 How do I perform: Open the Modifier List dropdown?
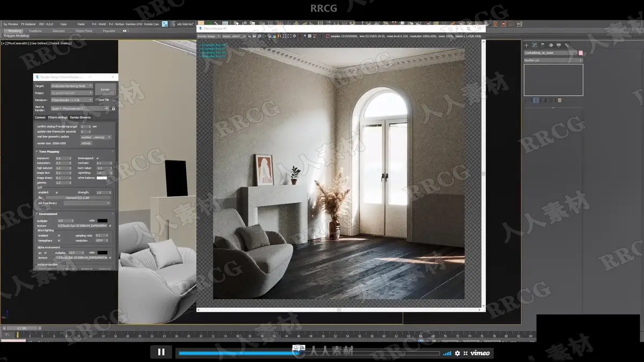[553, 61]
